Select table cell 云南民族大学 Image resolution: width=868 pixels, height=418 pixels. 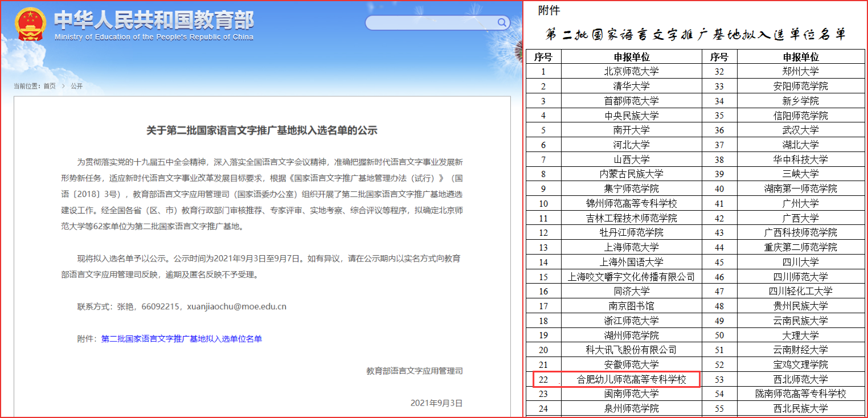click(x=801, y=321)
